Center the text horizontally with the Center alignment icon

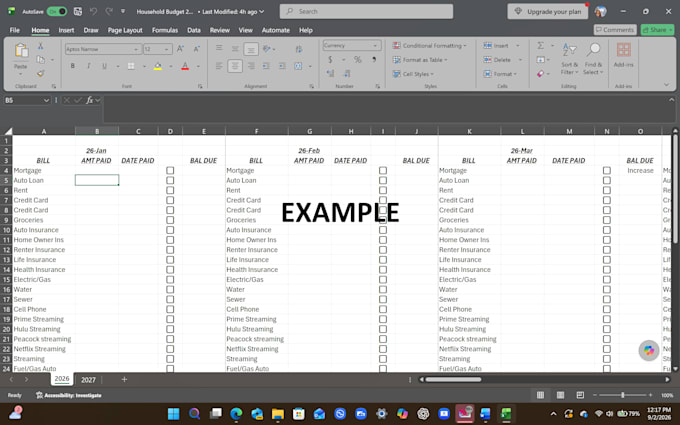235,66
